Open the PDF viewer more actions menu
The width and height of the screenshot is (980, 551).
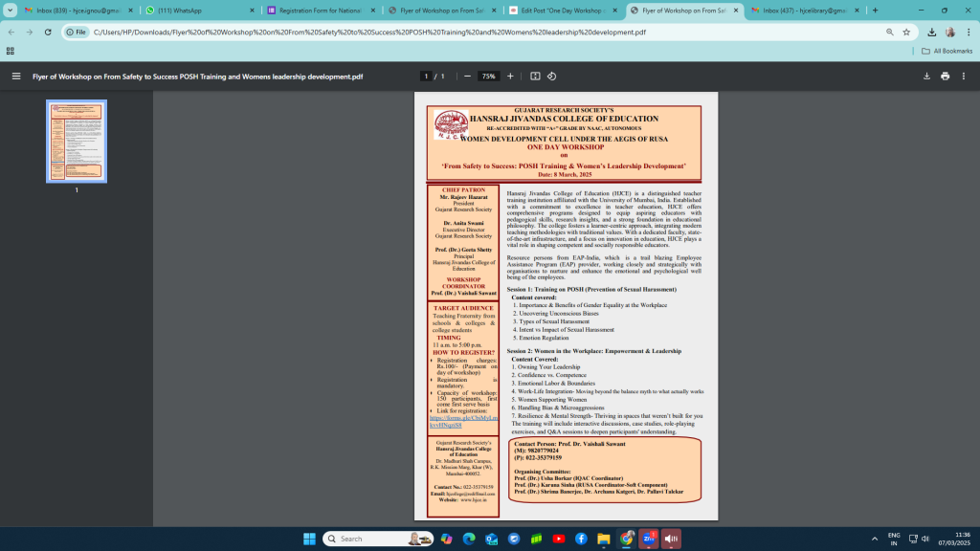point(964,77)
